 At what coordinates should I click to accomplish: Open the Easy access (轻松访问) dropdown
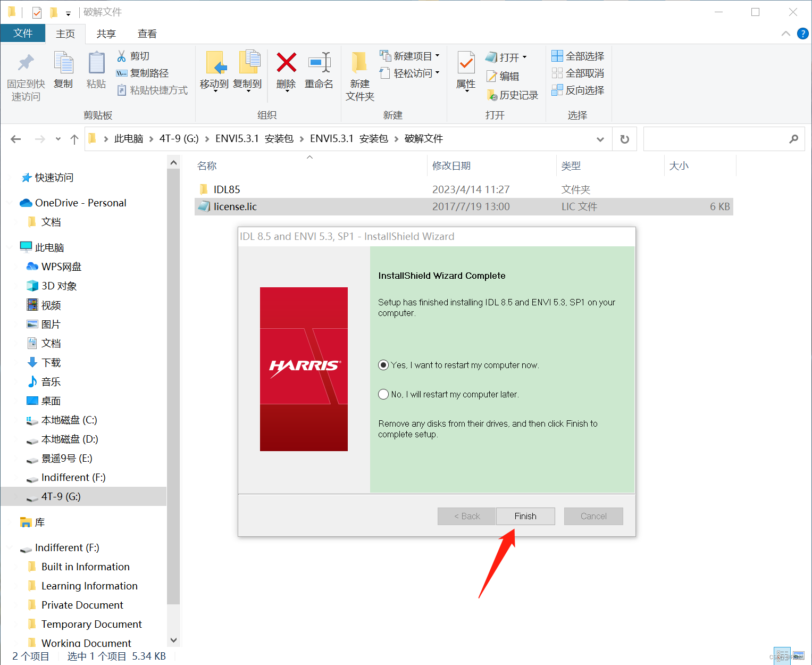click(409, 73)
